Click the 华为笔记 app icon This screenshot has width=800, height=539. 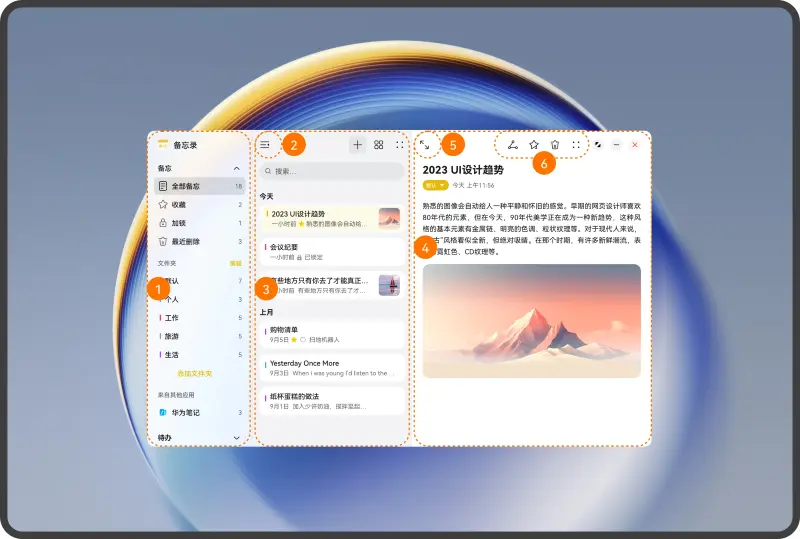click(163, 412)
